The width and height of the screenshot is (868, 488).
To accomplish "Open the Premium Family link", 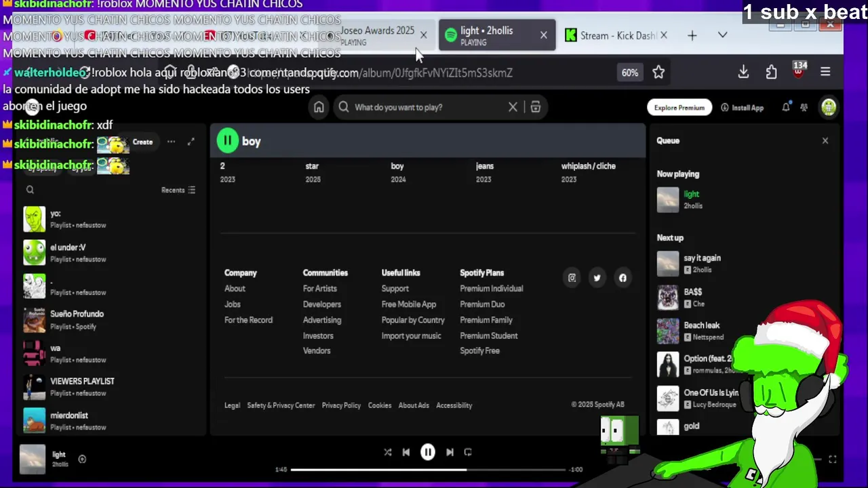I will tap(486, 320).
